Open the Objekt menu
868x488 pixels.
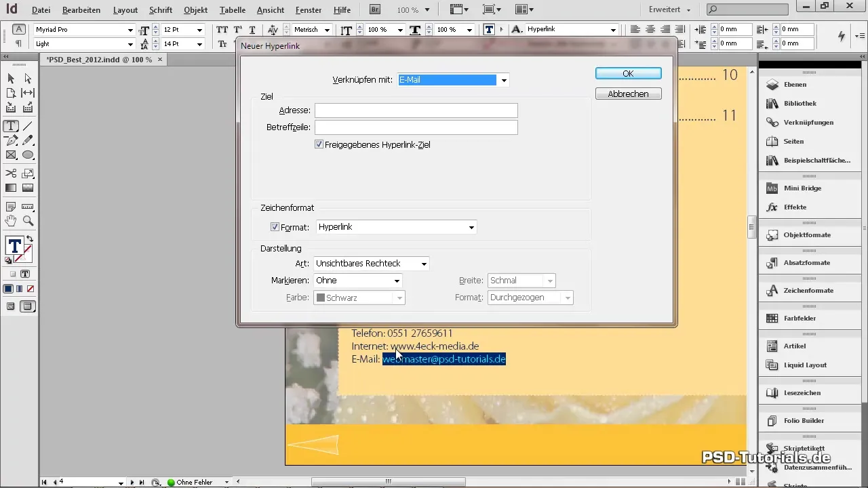(x=196, y=10)
